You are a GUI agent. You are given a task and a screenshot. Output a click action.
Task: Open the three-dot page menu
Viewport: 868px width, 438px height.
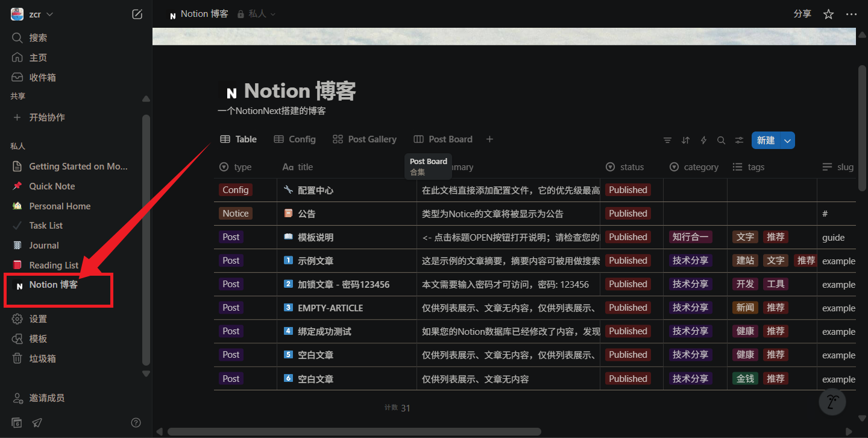coord(851,14)
